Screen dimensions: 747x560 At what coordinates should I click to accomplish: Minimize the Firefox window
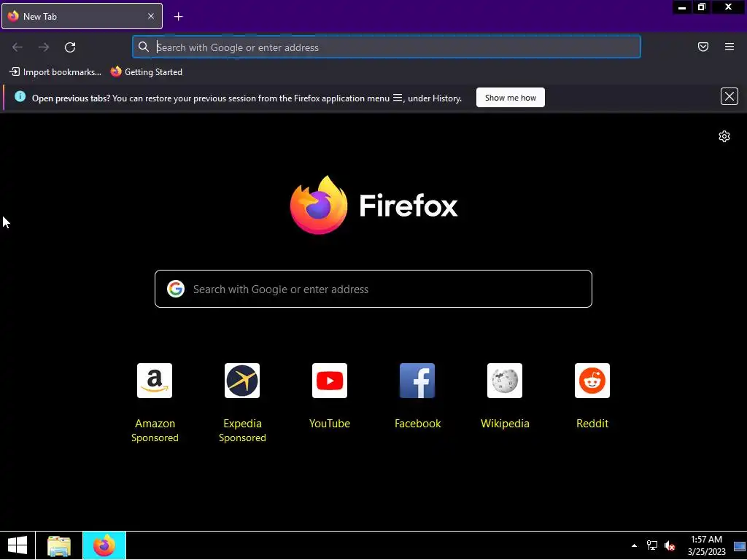coord(682,7)
